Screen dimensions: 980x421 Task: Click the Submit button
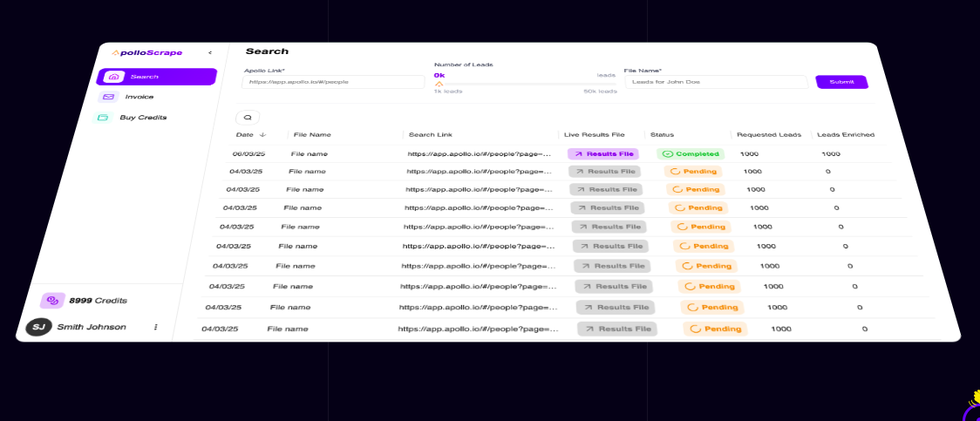coord(842,82)
